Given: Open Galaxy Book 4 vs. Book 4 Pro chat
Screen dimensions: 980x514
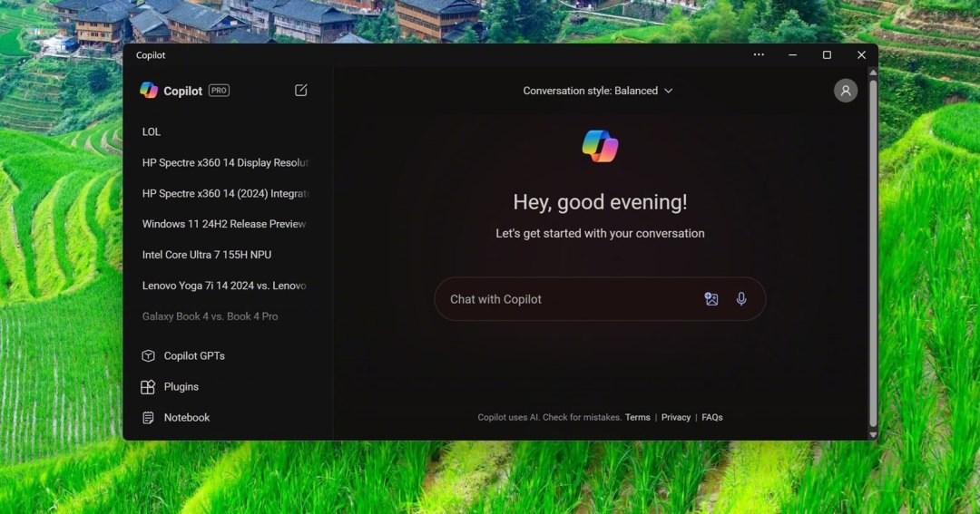Looking at the screenshot, I should (x=210, y=316).
